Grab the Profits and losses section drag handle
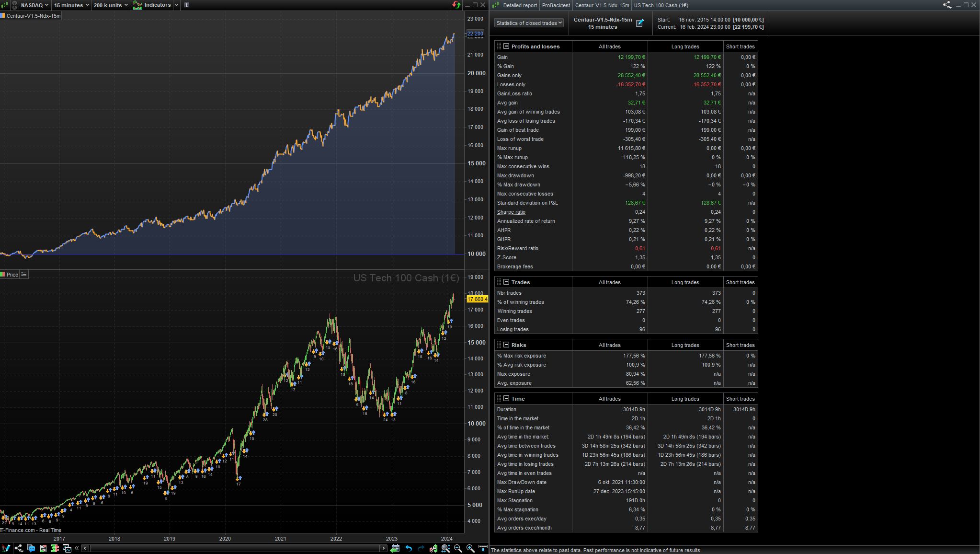The height and width of the screenshot is (554, 980). [499, 46]
